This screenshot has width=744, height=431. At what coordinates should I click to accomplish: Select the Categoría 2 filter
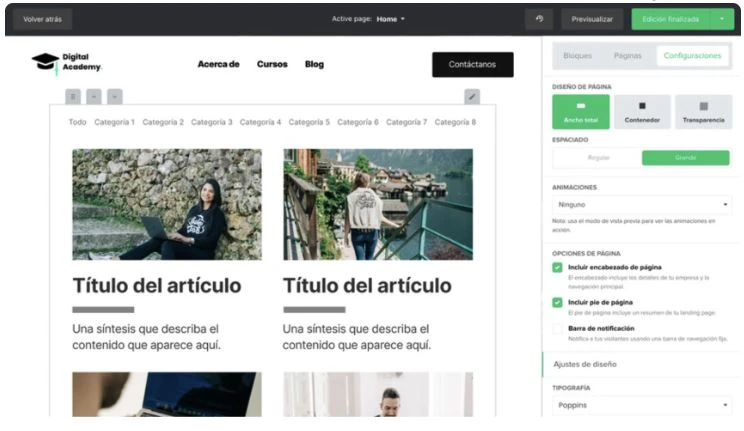coord(163,122)
